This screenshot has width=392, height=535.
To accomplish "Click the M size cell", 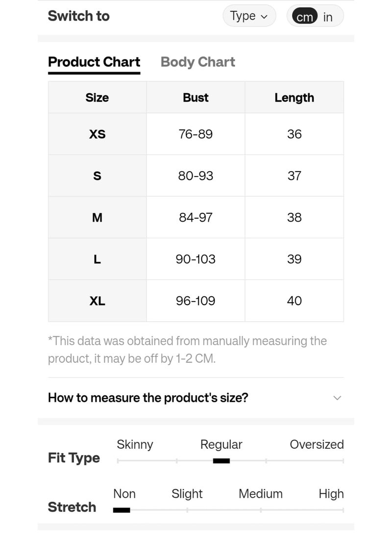I will (97, 217).
